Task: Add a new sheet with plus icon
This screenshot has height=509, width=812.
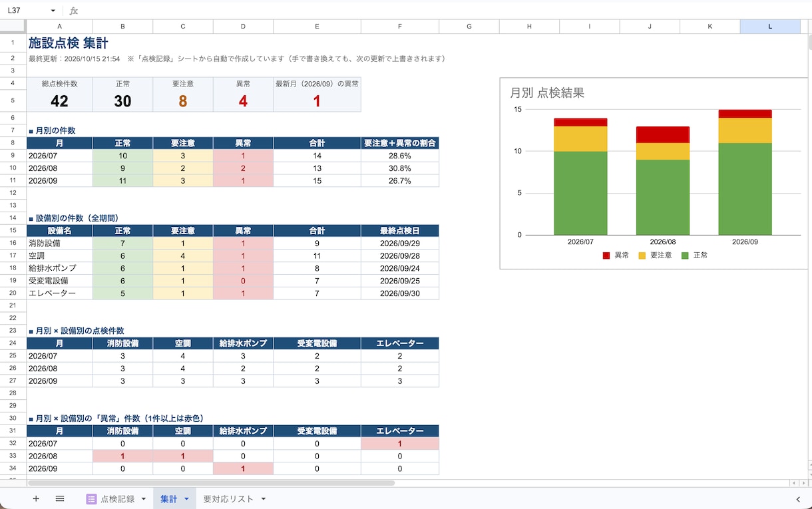Action: point(36,498)
